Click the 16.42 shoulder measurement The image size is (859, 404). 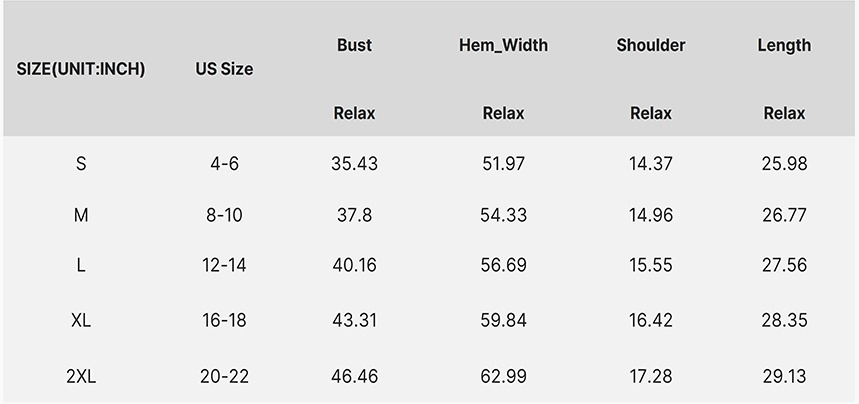click(x=651, y=321)
